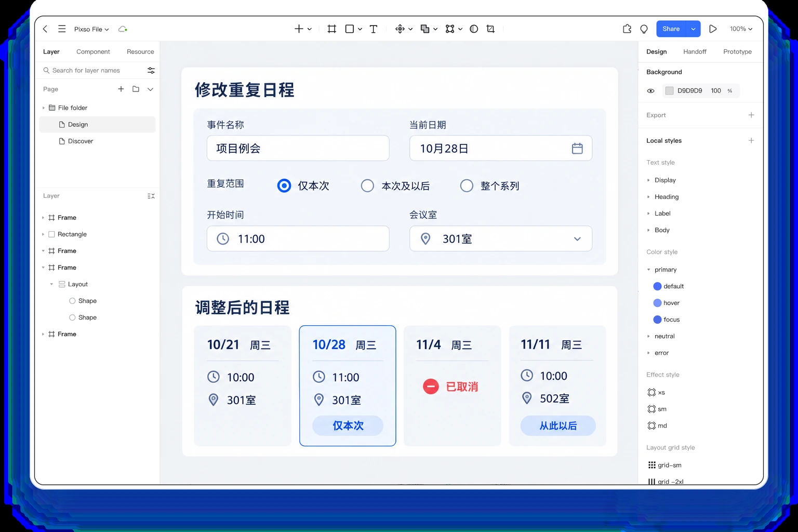Viewport: 798px width, 532px height.
Task: Click the 仅本次 button in 10/28 card
Action: tap(348, 425)
